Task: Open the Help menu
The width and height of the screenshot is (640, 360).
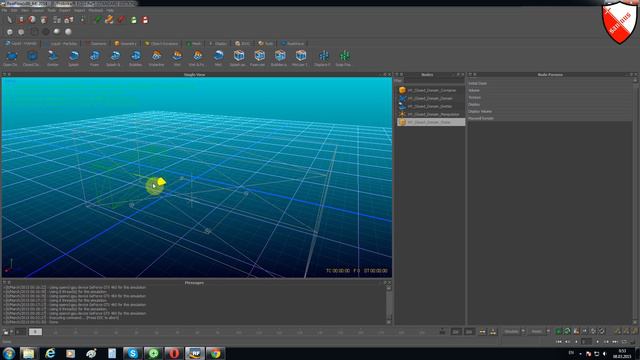Action: click(x=110, y=10)
